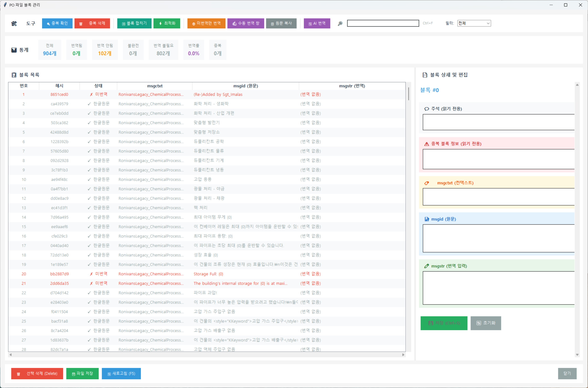Click the horizontal scrollbar right arrow
588x388 pixels.
403,355
